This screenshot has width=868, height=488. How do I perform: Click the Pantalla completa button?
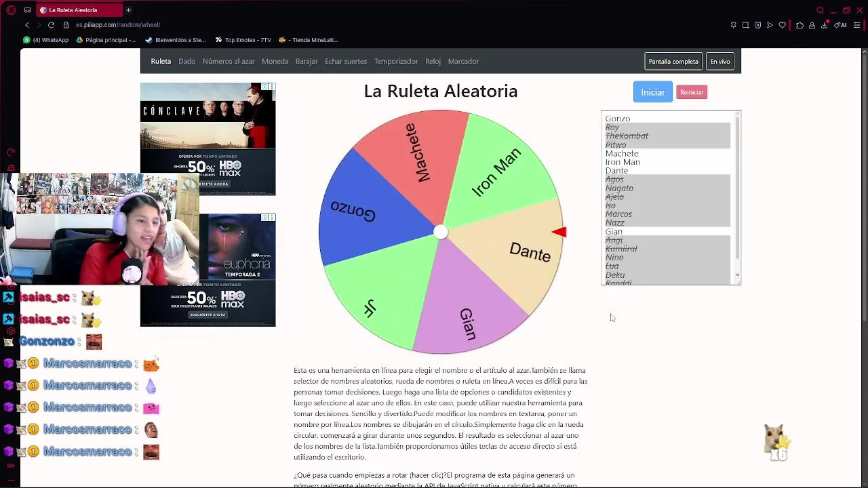[673, 62]
